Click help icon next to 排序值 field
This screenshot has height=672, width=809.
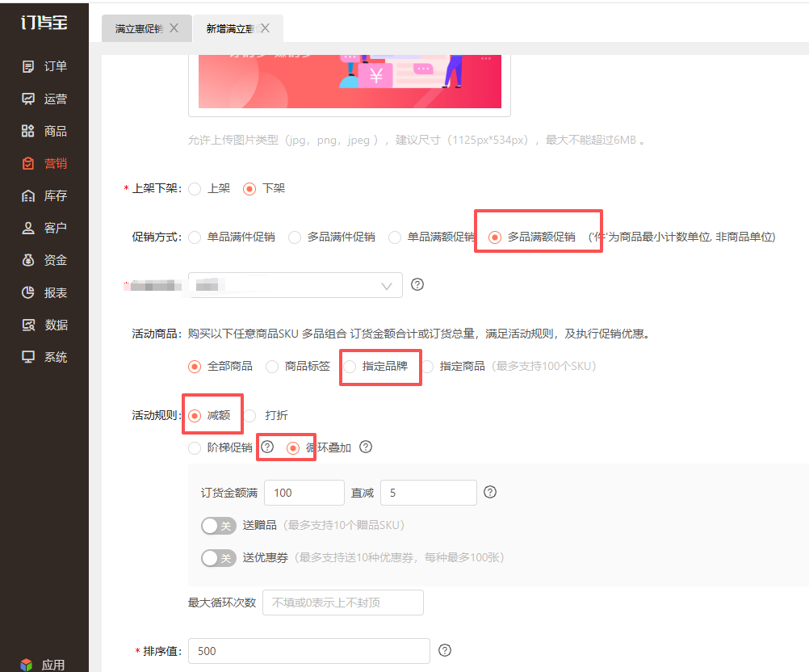point(445,650)
